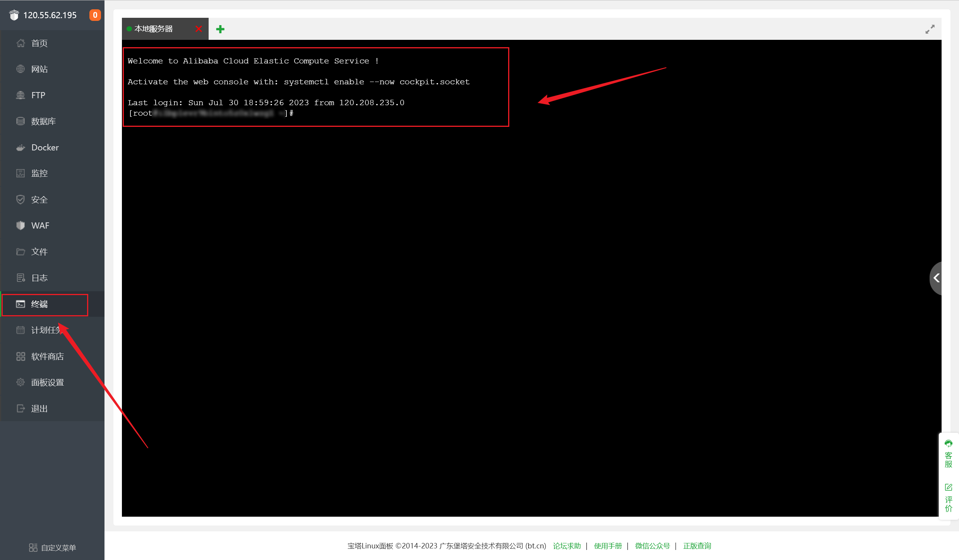Toggle terminal fullscreen expand icon
The width and height of the screenshot is (959, 560).
(x=930, y=29)
